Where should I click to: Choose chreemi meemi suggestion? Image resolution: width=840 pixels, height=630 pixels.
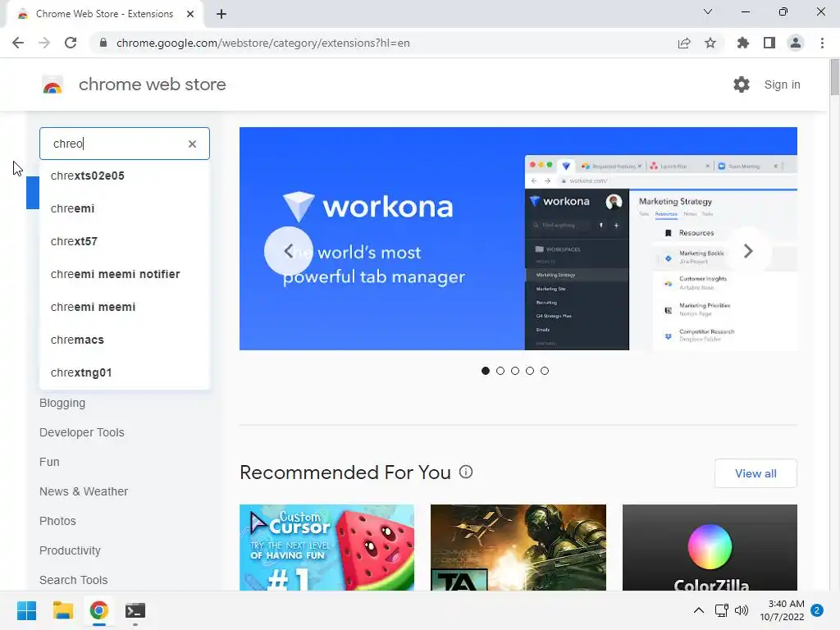pyautogui.click(x=125, y=307)
